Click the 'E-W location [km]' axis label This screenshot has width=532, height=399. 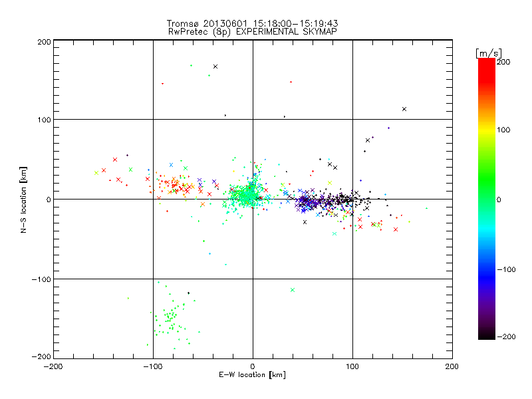252,375
